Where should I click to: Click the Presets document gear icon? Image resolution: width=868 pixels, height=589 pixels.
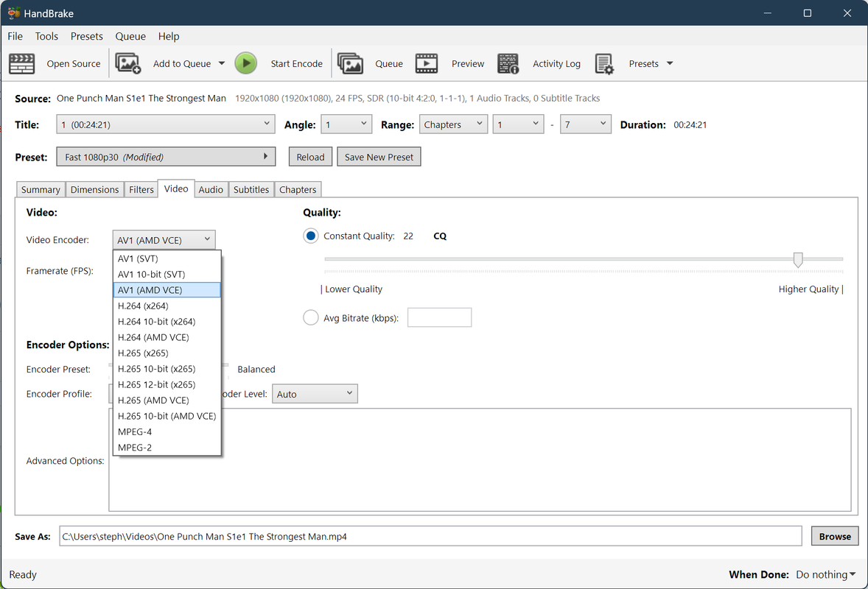click(604, 63)
